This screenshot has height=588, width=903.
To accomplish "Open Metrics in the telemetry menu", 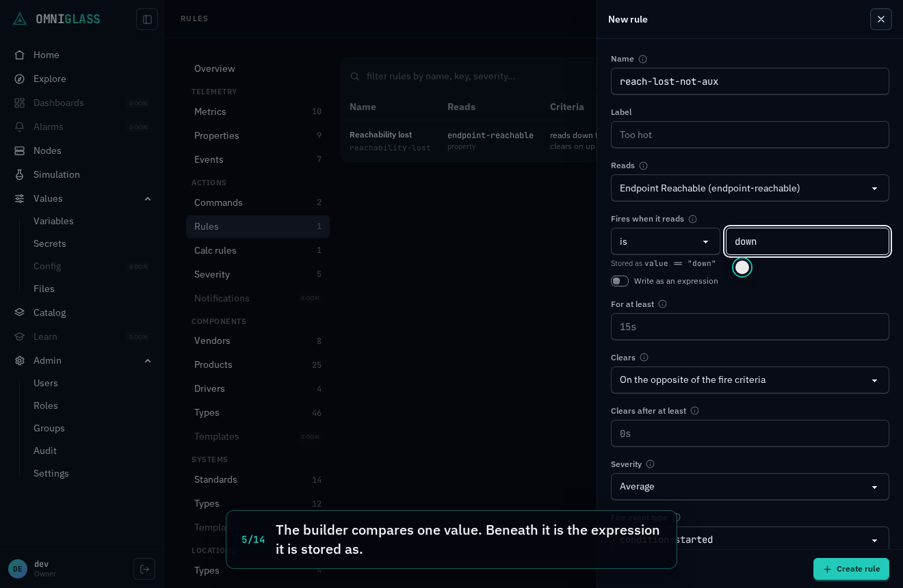I will pyautogui.click(x=258, y=111).
